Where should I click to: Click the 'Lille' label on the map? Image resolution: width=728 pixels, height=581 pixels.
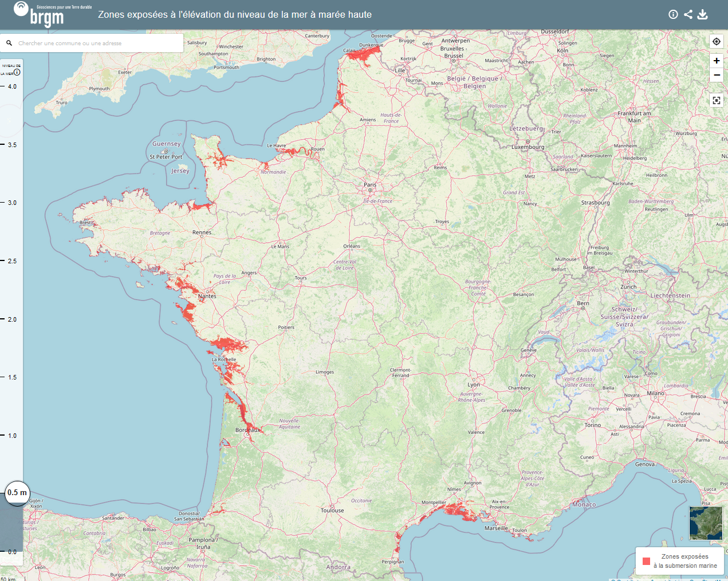coord(400,70)
